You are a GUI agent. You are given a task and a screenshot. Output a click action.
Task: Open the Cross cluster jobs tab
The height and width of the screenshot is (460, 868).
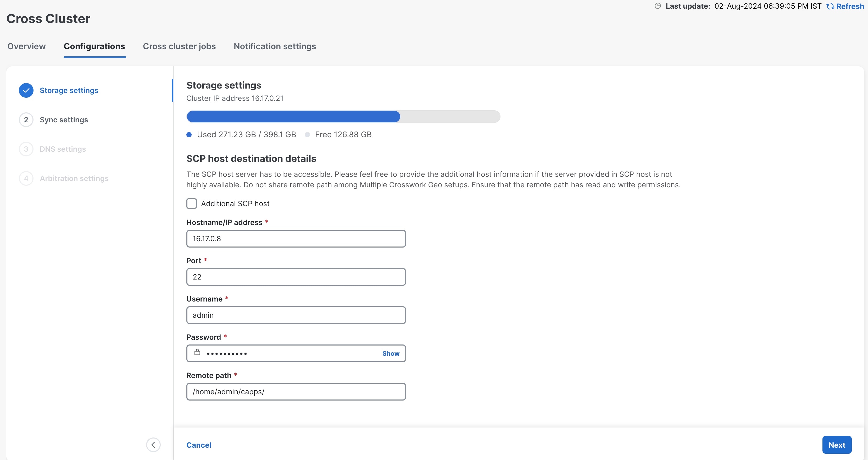point(179,46)
